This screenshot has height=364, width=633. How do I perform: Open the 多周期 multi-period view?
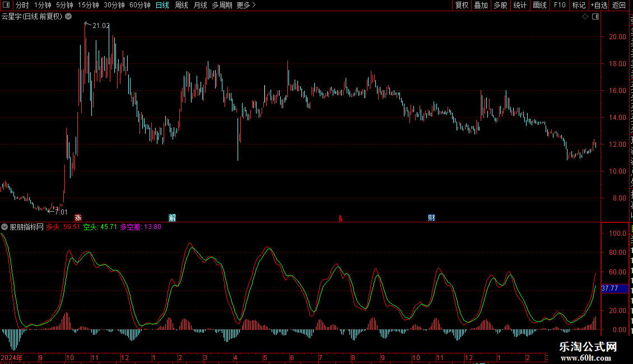click(x=222, y=5)
